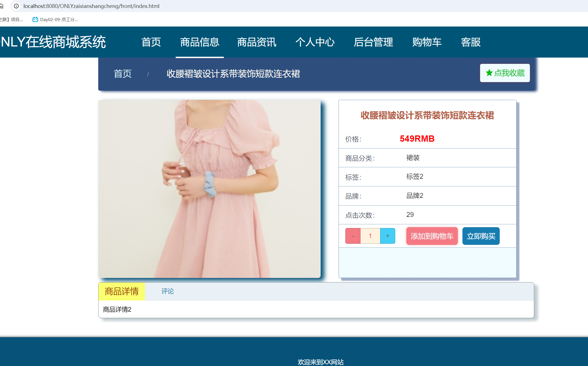Click the site info icon in address bar

[16, 6]
